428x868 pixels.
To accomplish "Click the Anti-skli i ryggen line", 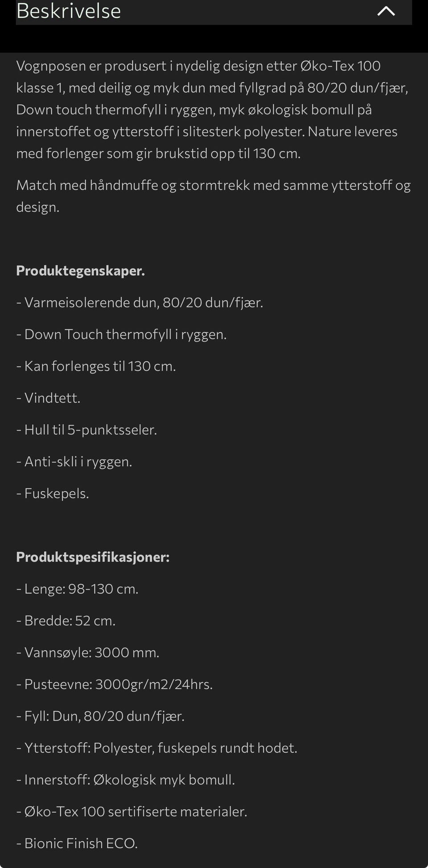I will click(x=74, y=462).
